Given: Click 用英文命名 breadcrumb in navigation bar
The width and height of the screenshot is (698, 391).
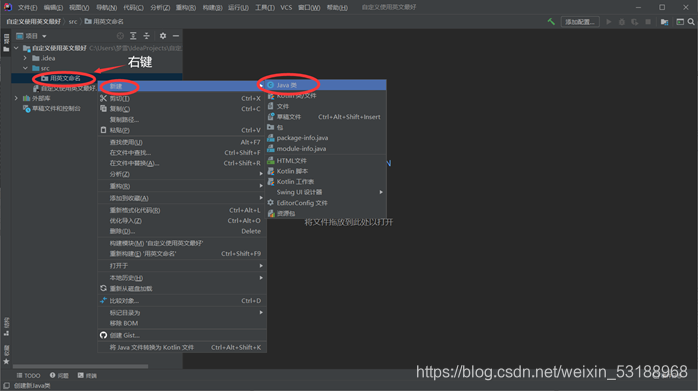Looking at the screenshot, I should pos(104,21).
